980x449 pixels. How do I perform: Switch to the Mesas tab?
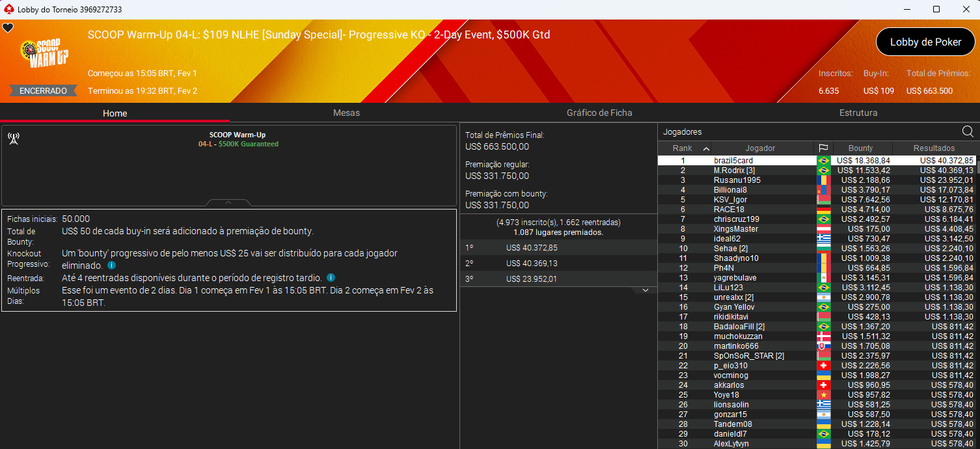(x=346, y=113)
